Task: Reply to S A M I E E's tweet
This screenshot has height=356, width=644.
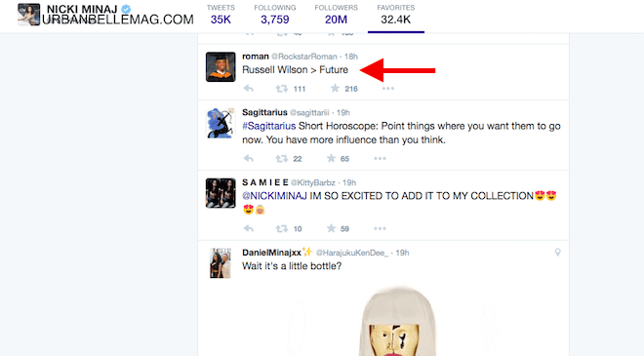Action: (249, 228)
